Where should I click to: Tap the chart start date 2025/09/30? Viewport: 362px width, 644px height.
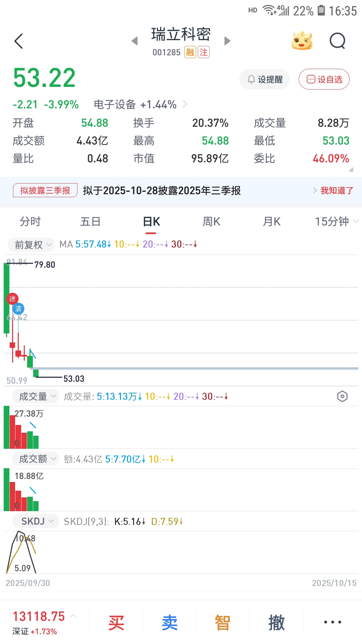[28, 583]
